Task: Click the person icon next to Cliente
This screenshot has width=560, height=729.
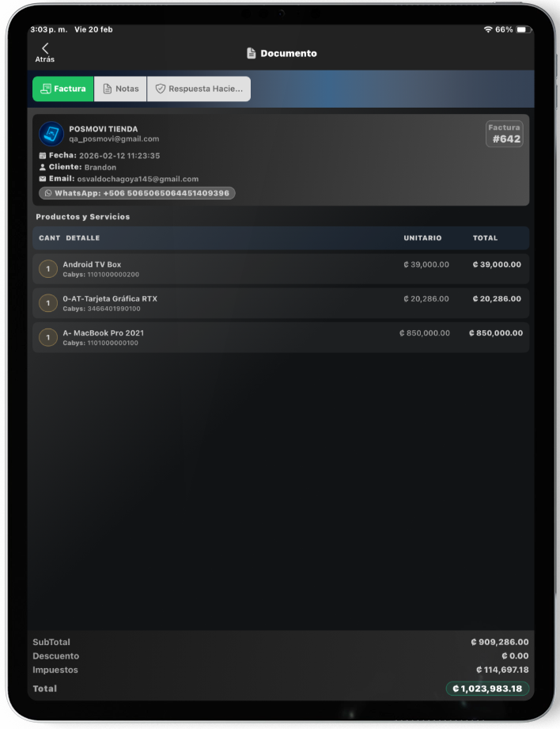Action: [43, 168]
